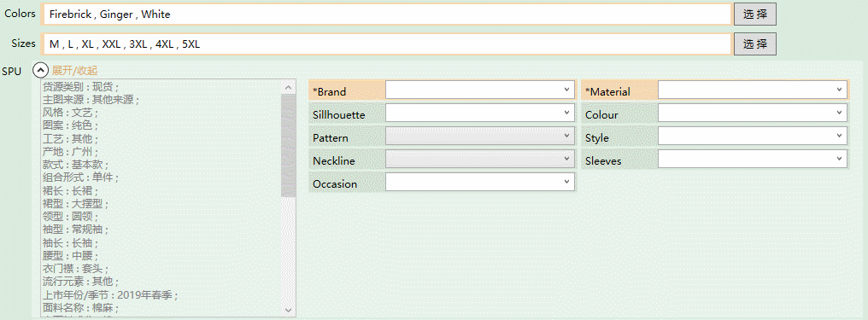Click the SPU section label
The image size is (868, 320).
click(x=12, y=72)
